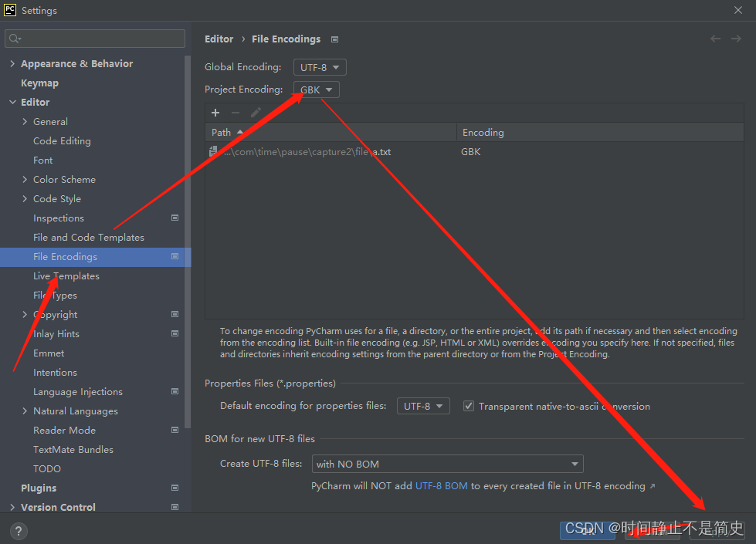The height and width of the screenshot is (544, 756).
Task: Sort by the Path column header
Action: (331, 132)
